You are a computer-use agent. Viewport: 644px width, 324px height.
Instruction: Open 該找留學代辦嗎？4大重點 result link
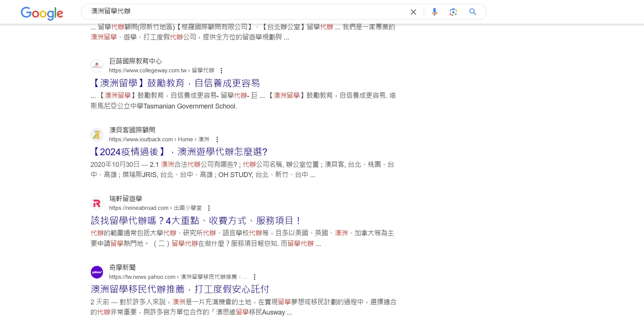click(x=196, y=220)
